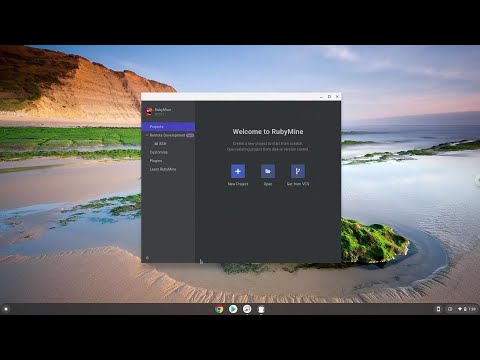Click the Get from VCS branch icon
Viewport: 480px width, 360px height.
tap(298, 171)
